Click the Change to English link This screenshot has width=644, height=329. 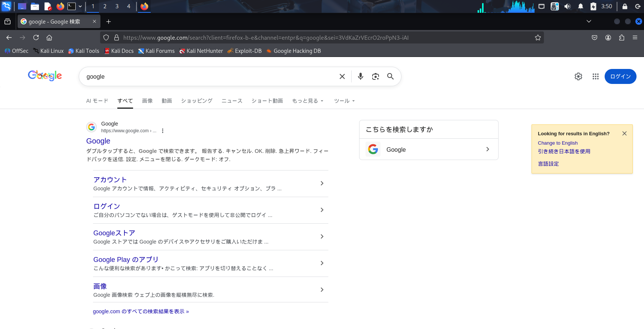click(x=557, y=143)
